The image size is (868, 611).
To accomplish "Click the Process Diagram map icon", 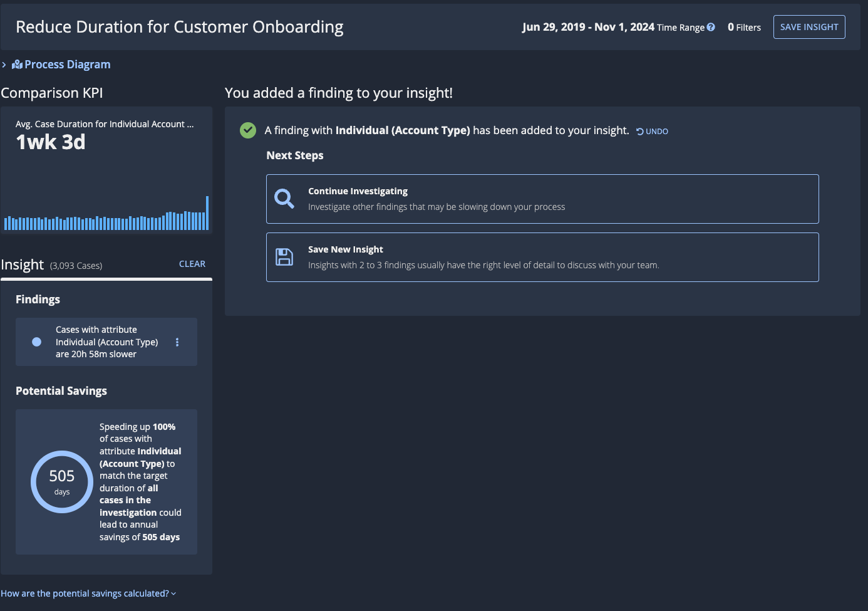I will pos(17,65).
